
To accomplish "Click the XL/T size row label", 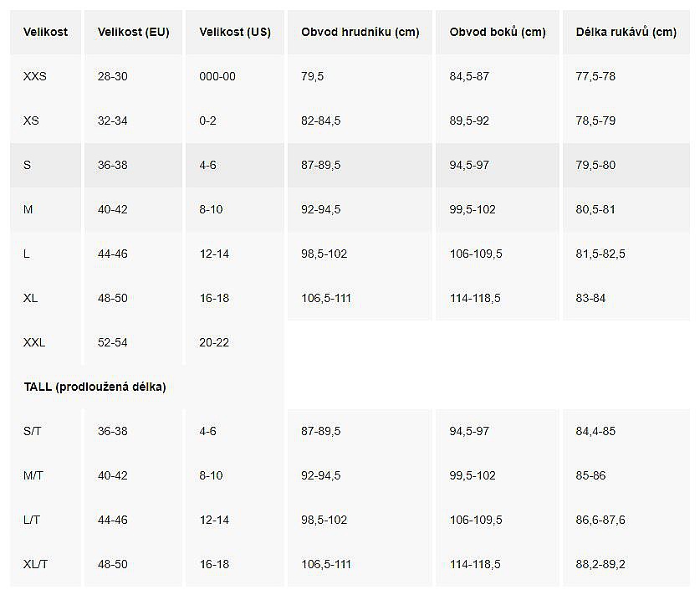I will (x=36, y=564).
